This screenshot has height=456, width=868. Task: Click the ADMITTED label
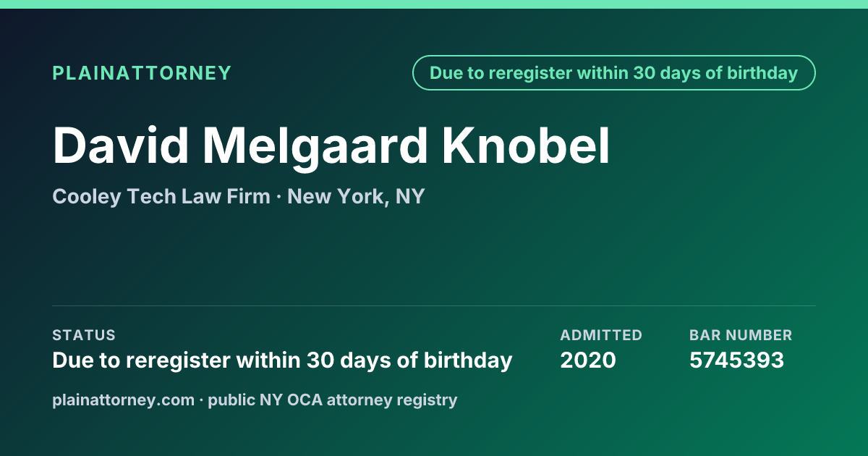[x=601, y=335]
